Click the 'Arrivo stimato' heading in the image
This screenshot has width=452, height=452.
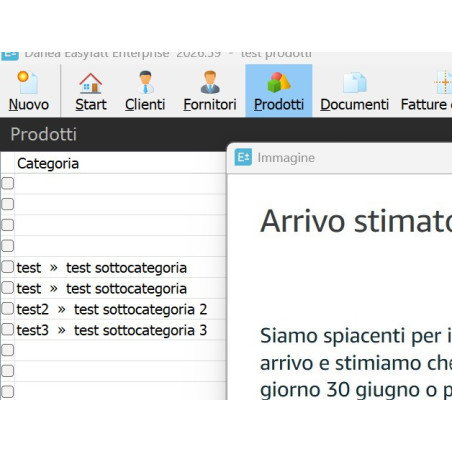356,221
